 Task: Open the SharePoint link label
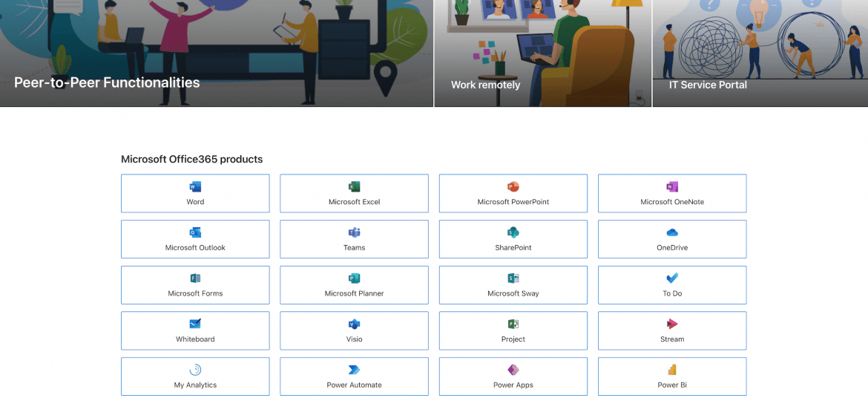click(x=513, y=247)
